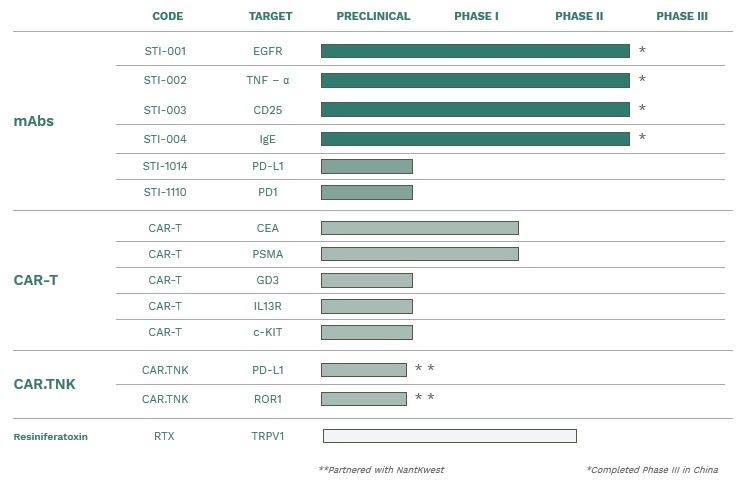Select the PD1 progress bar

pyautogui.click(x=366, y=192)
